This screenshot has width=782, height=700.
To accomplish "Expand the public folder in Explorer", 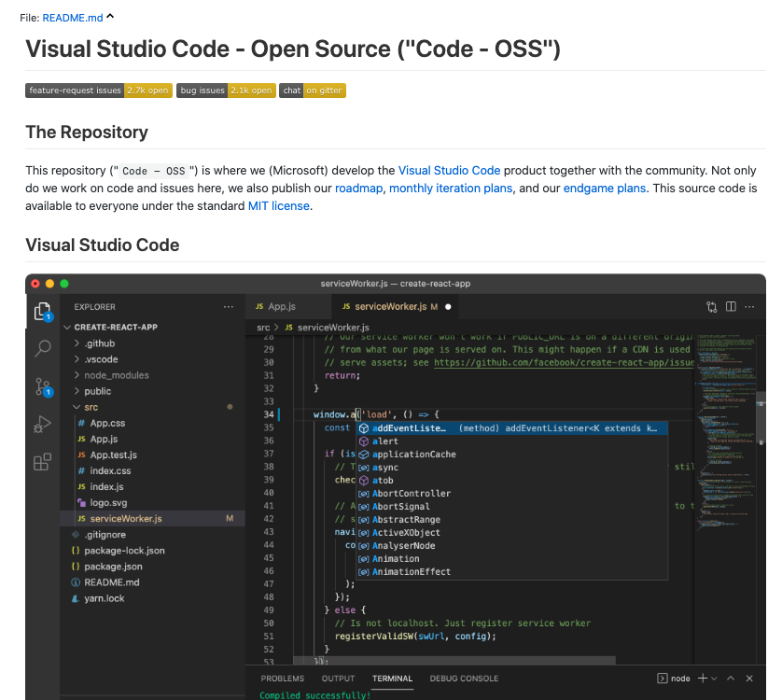I will tap(97, 391).
